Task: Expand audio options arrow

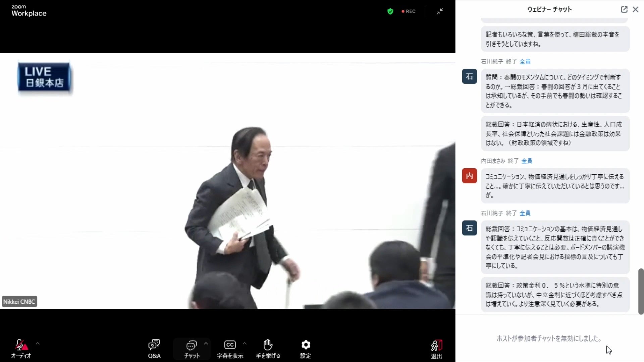Action: [38, 343]
